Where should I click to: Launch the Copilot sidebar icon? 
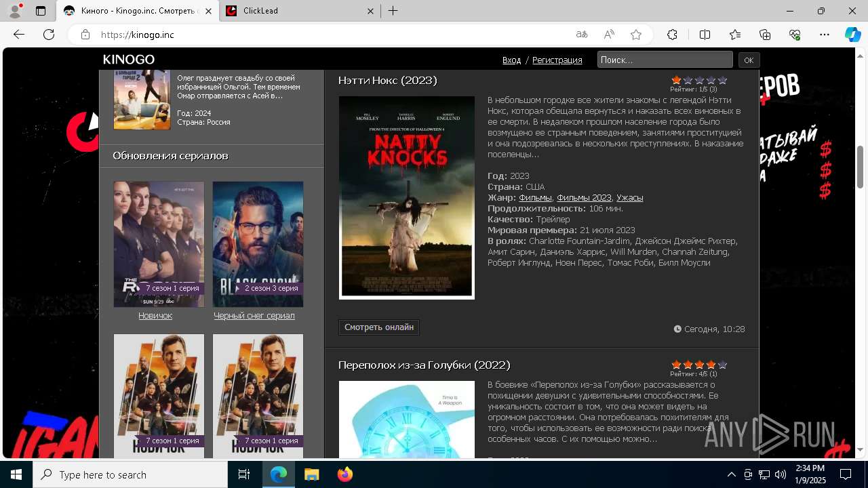(852, 35)
